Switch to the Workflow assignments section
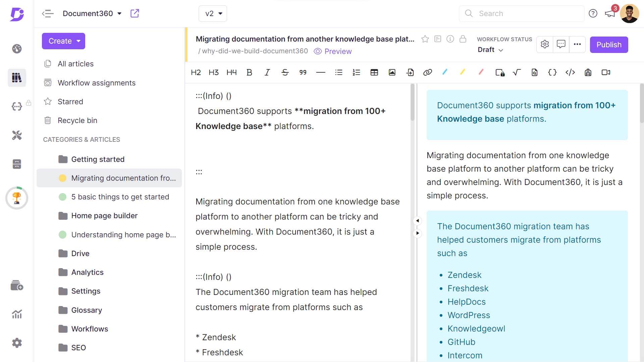This screenshot has width=644, height=362. [97, 83]
